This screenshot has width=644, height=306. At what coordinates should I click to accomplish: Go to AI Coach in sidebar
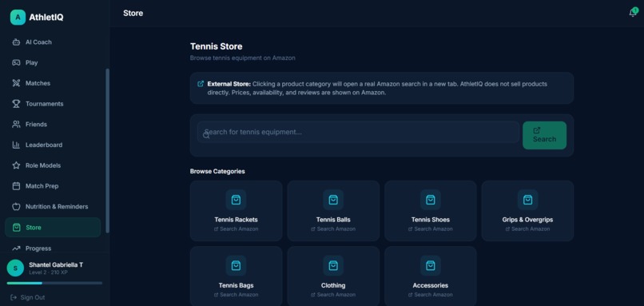click(53, 42)
